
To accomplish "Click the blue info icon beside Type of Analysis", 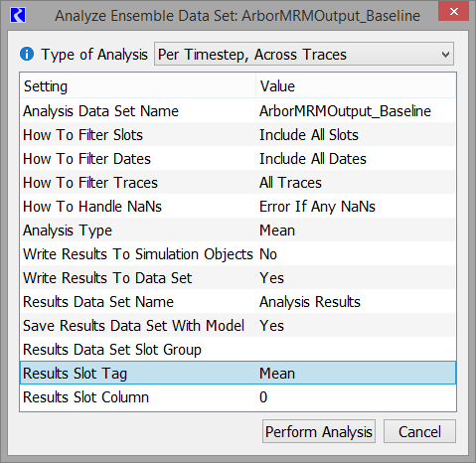I will tap(27, 54).
